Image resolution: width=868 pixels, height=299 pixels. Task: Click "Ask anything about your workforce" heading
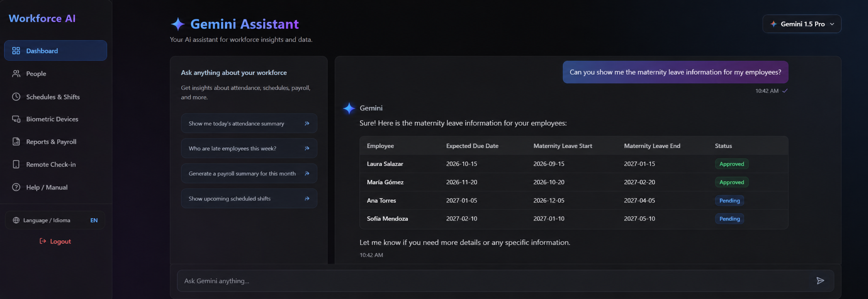[234, 73]
